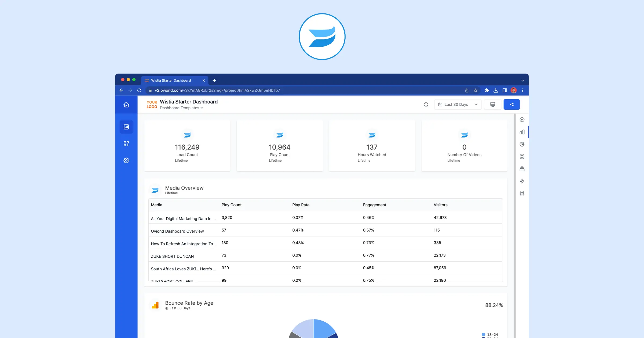This screenshot has height=338, width=644.
Task: Open a new browser tab with plus
Action: pyautogui.click(x=214, y=80)
